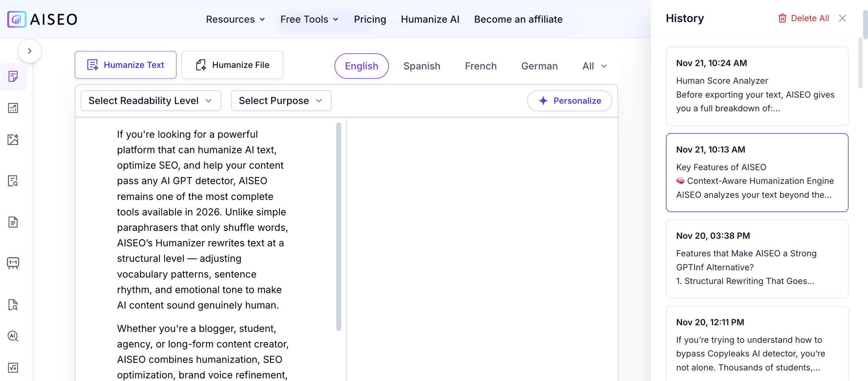
Task: Open history entry from Nov 21, 10:24 AM
Action: pyautogui.click(x=757, y=86)
